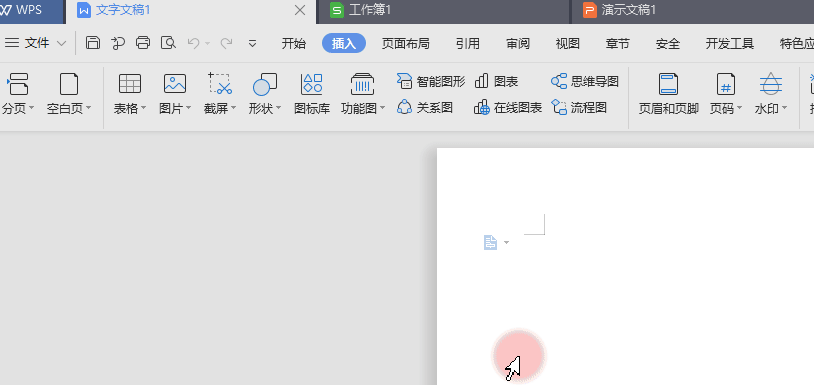Open the 开发工具 ribbon tab

729,44
